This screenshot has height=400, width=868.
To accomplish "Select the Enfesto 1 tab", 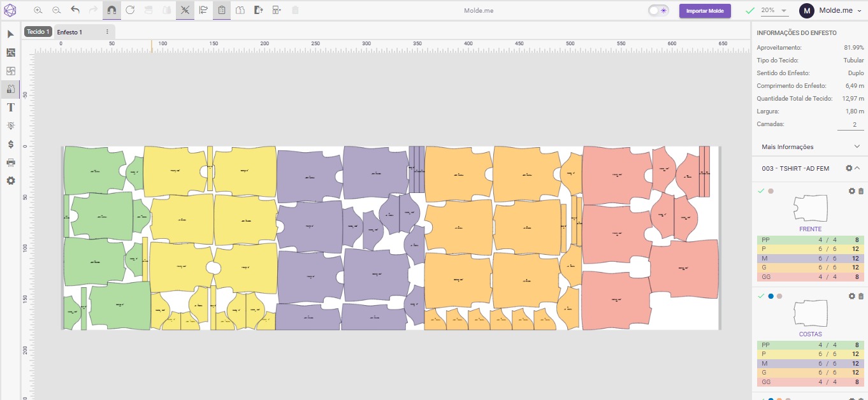I will coord(69,32).
